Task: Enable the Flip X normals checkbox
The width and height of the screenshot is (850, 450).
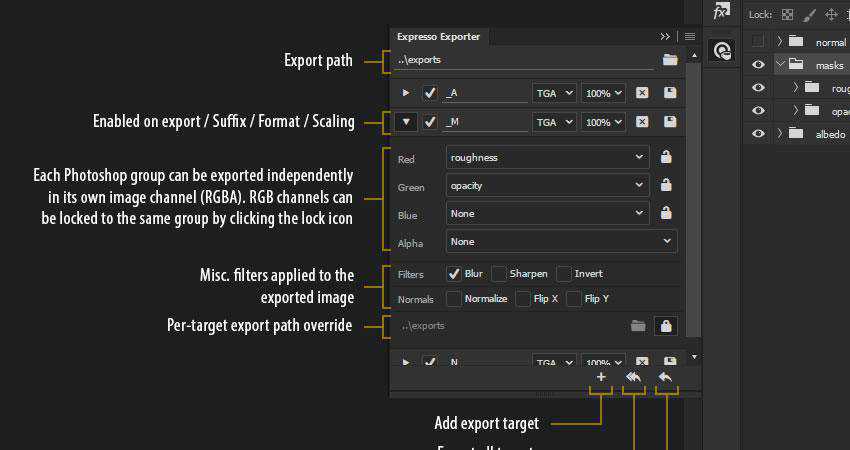Action: click(523, 298)
